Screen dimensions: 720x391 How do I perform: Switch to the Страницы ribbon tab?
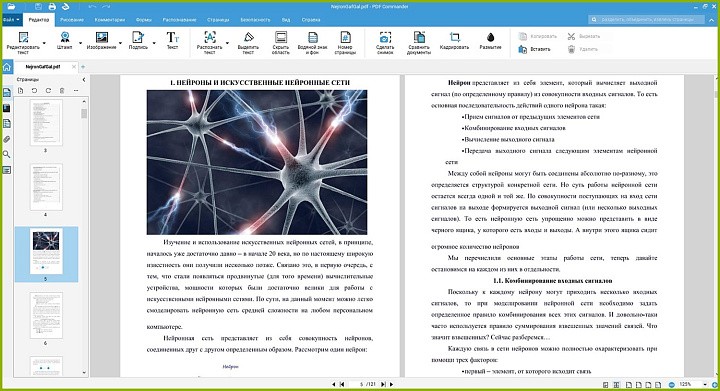(218, 20)
